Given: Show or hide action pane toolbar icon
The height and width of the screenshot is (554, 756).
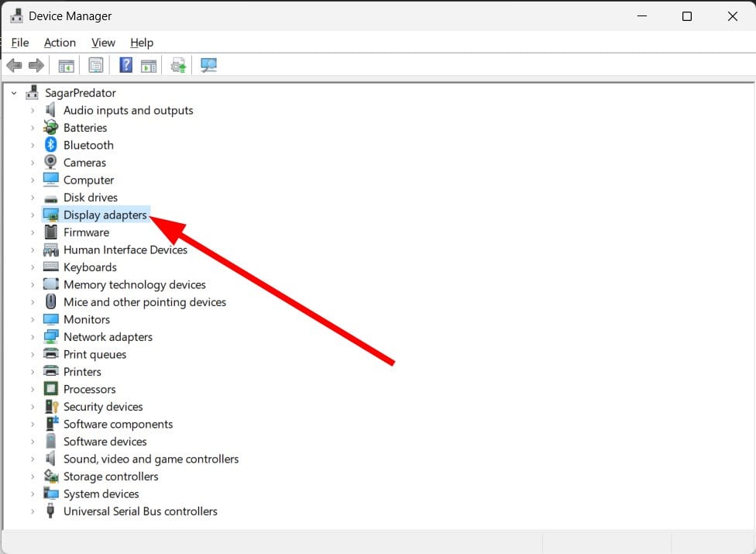Looking at the screenshot, I should tap(149, 66).
